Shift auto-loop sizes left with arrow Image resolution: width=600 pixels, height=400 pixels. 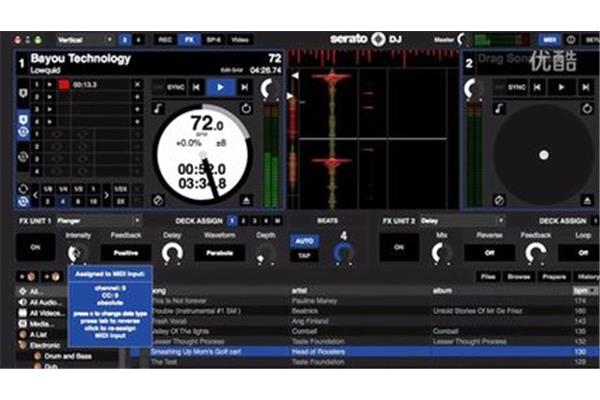(x=35, y=195)
